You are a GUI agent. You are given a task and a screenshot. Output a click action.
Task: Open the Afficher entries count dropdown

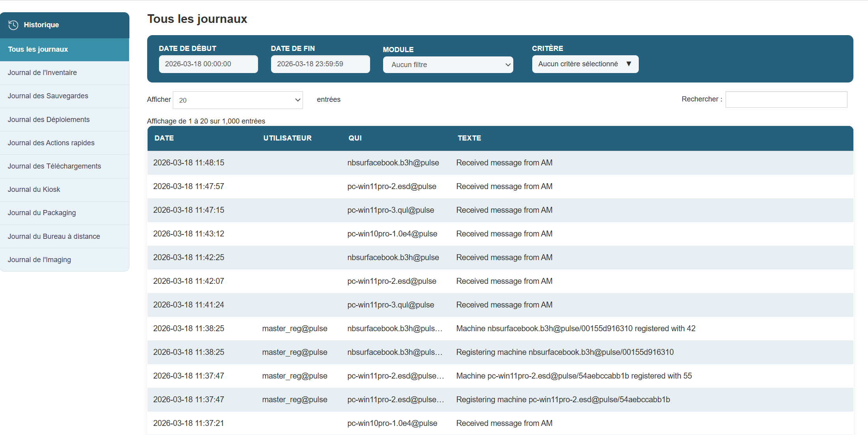[238, 100]
